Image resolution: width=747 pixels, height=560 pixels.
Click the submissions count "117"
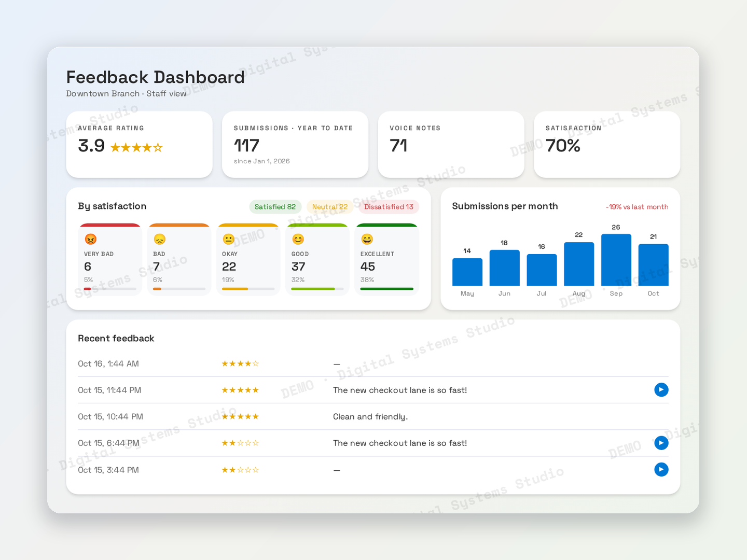(246, 146)
